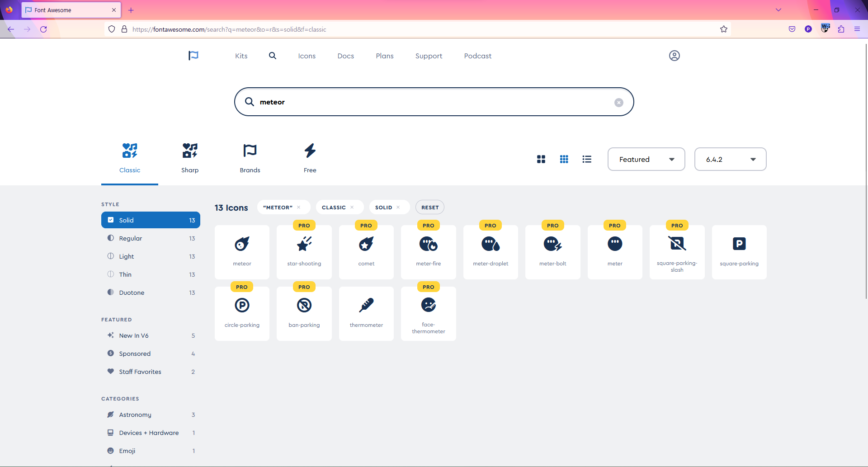Go back to the previous page

pos(11,29)
